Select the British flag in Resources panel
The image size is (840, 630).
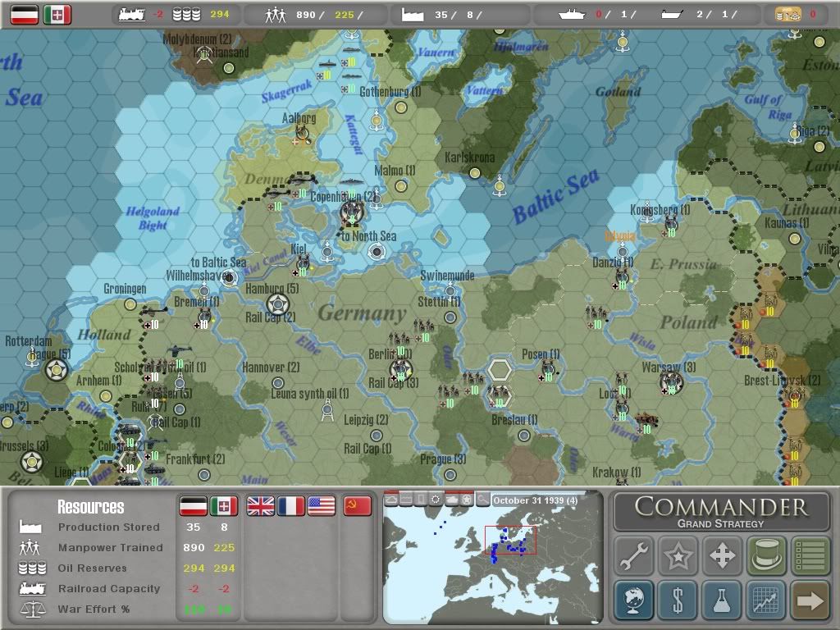260,505
